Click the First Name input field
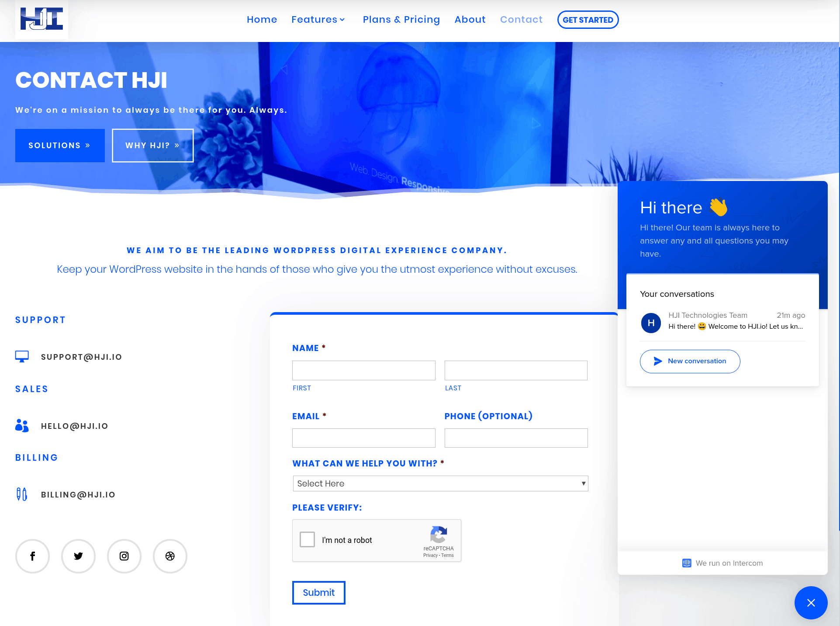This screenshot has height=626, width=840. [x=364, y=370]
